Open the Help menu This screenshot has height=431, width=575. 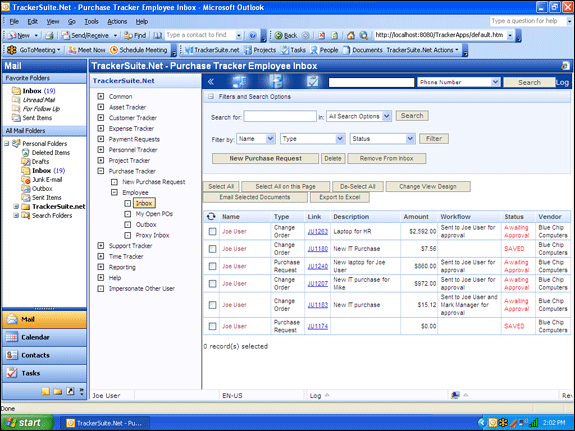[142, 21]
